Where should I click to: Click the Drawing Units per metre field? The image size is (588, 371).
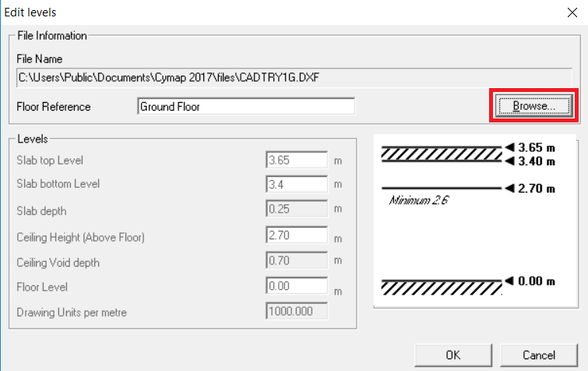pyautogui.click(x=297, y=311)
